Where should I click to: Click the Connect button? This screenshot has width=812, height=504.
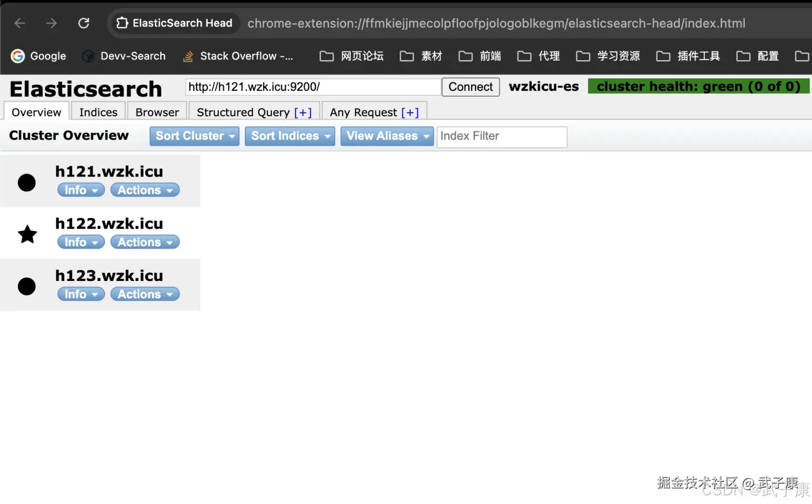(x=470, y=87)
